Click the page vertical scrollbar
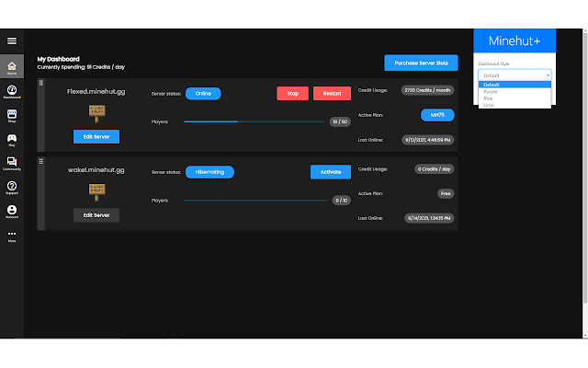Screen dimensions: 588x368 tap(585, 167)
